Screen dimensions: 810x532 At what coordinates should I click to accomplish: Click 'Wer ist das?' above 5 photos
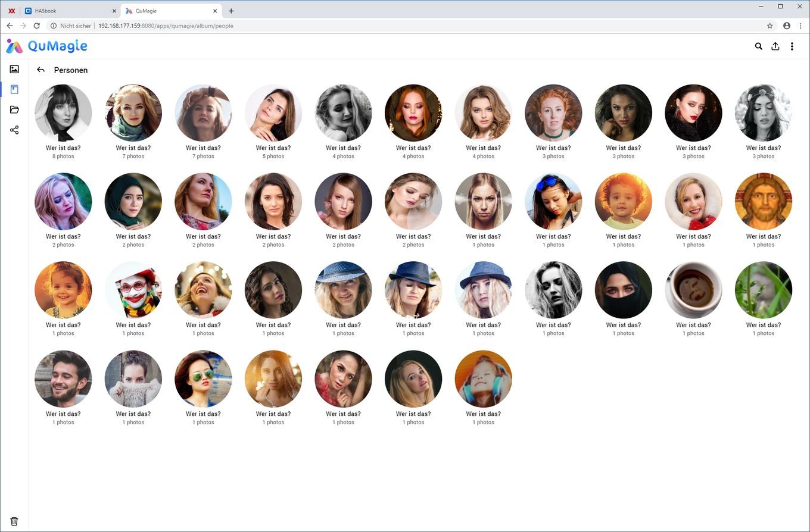tap(273, 148)
